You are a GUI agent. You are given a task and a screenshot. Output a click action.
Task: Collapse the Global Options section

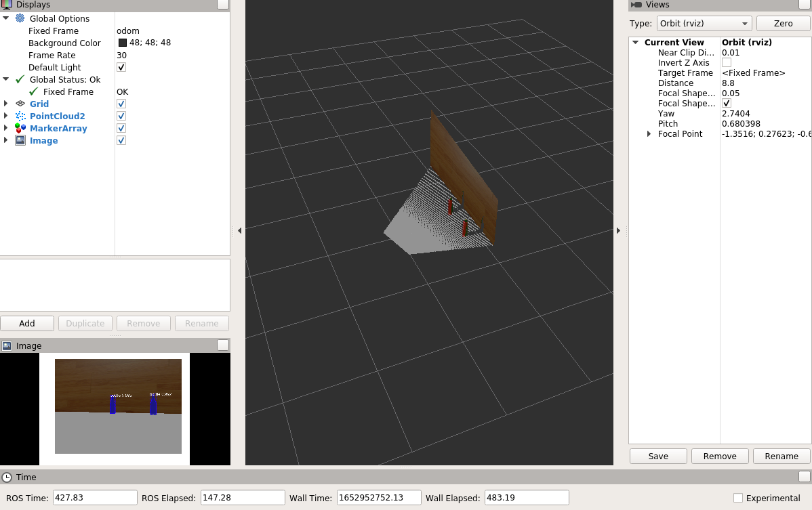tap(6, 18)
